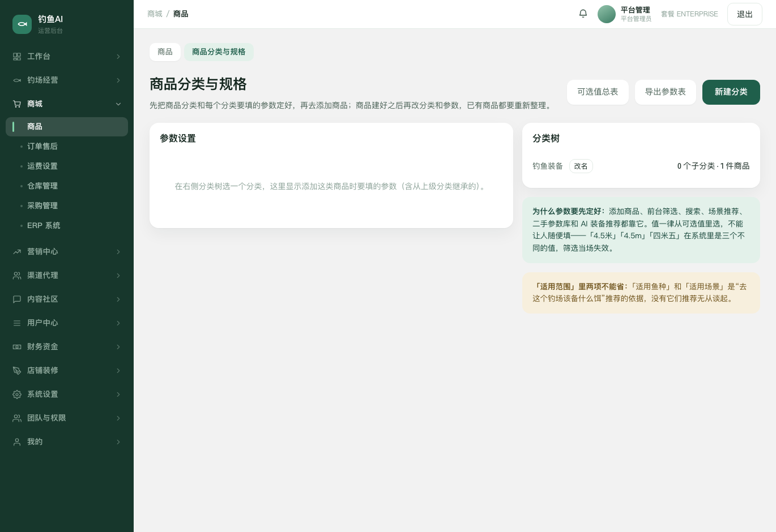Open the 可选值总表 button
The width and height of the screenshot is (776, 532).
tap(598, 92)
